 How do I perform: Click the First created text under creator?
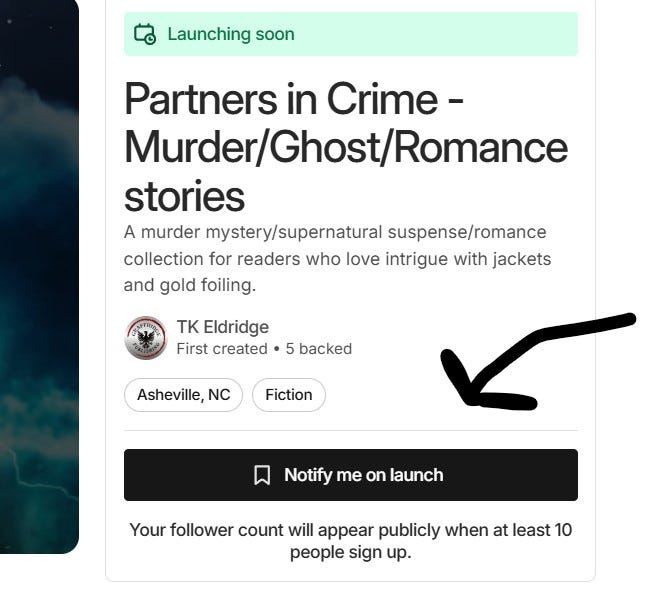222,349
